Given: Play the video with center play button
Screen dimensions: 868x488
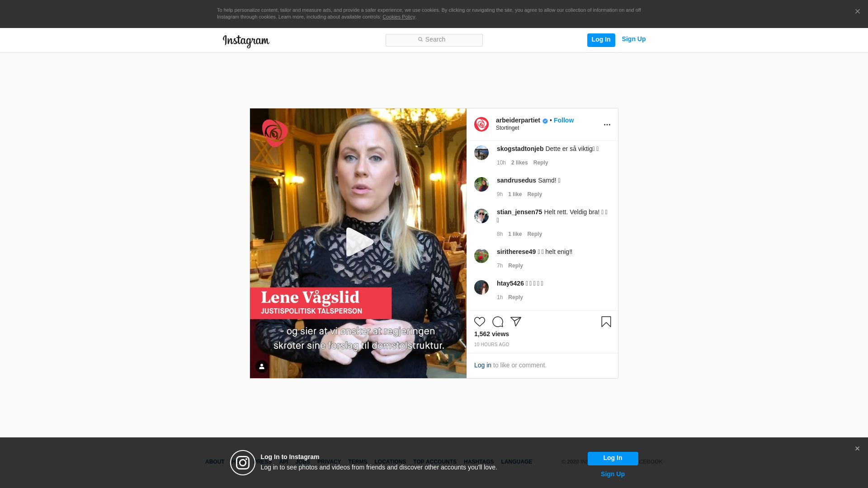Looking at the screenshot, I should click(x=359, y=243).
